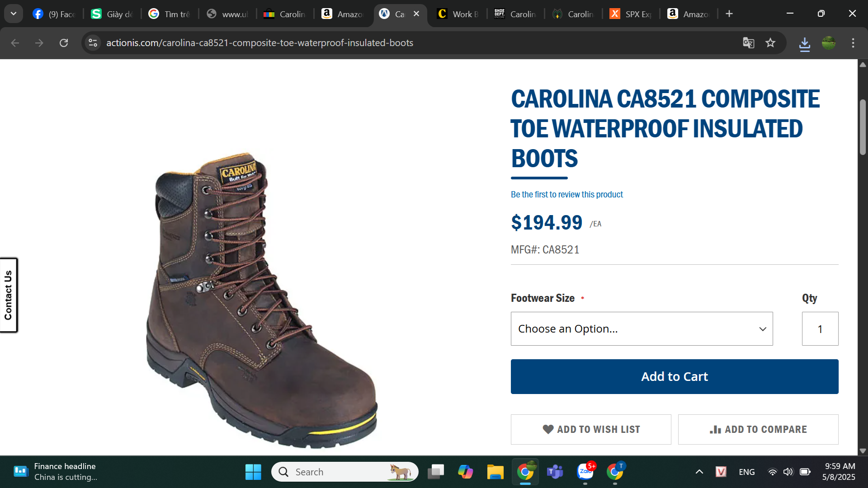Open the Chrome profile avatar
Screen dimensions: 868x488
pos(829,43)
